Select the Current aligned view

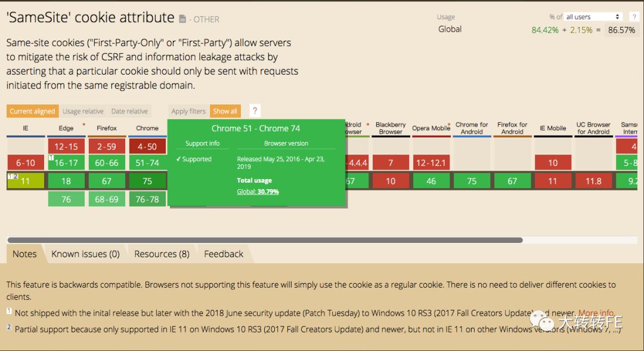coord(32,111)
